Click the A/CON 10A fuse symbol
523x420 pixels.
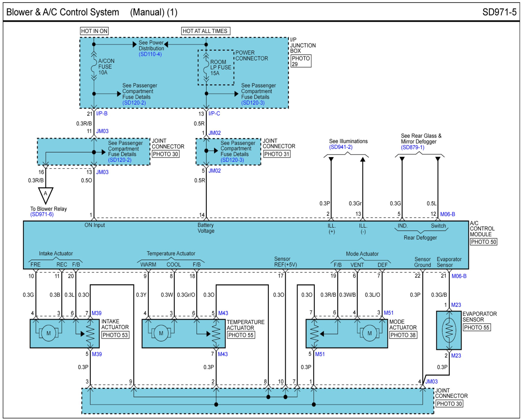pos(94,67)
